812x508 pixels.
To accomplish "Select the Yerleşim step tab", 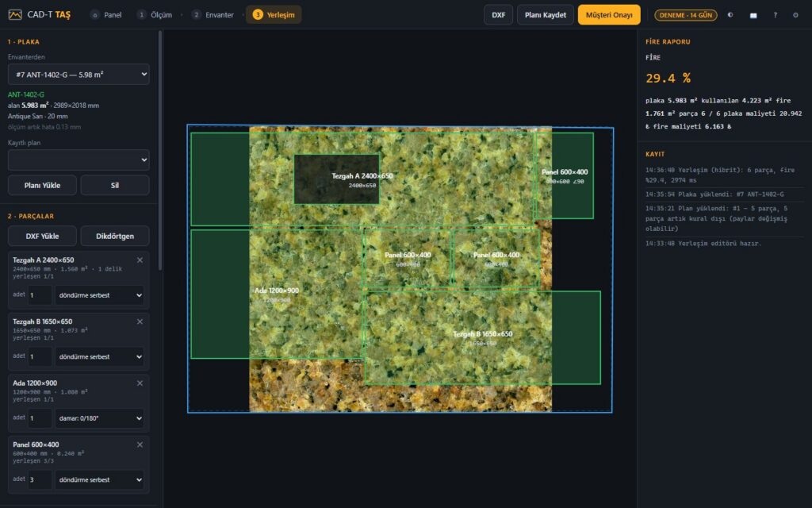I will (274, 14).
